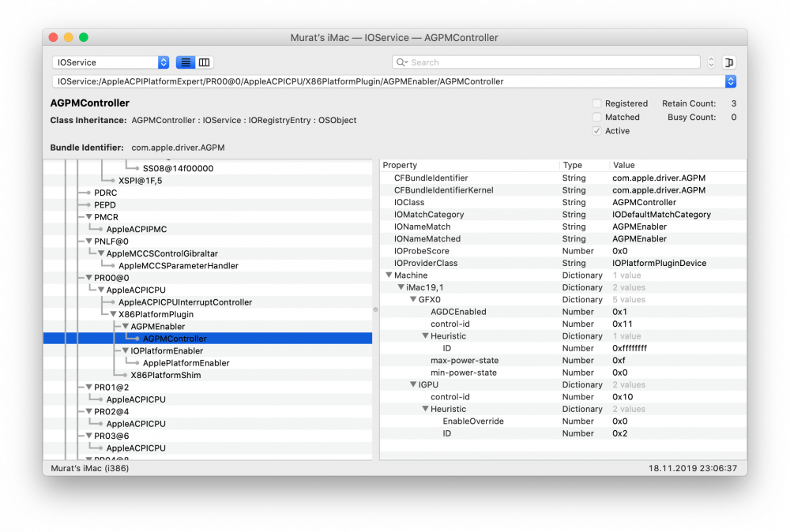Collapse the Machine dictionary property

point(389,275)
